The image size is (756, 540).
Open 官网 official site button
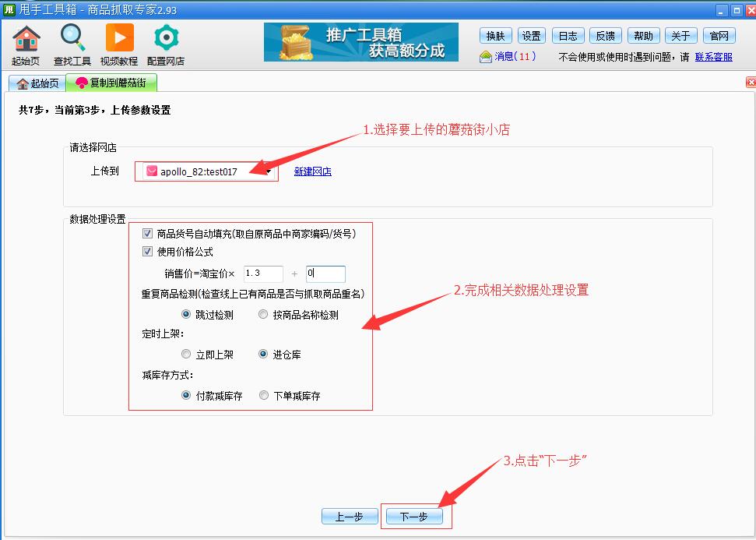[719, 36]
